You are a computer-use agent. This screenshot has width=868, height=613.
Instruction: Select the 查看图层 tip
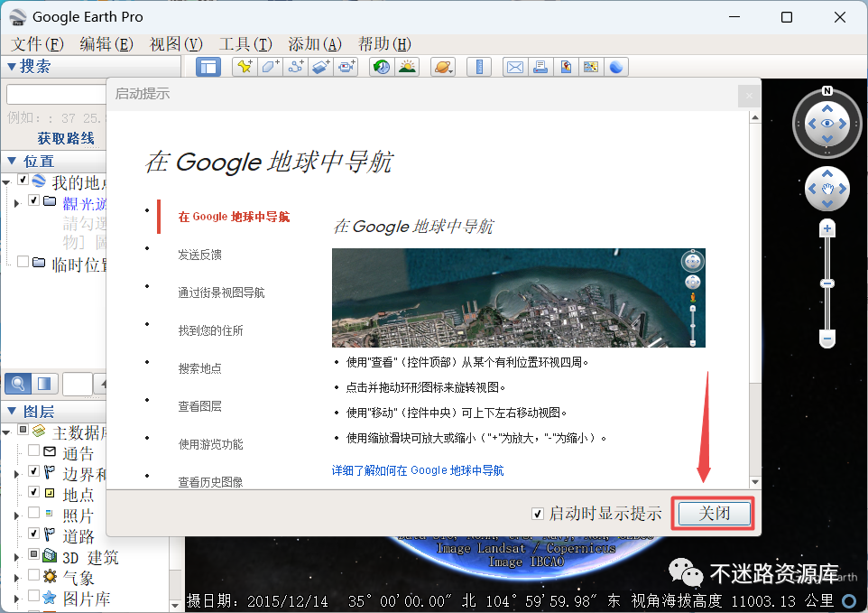[199, 406]
